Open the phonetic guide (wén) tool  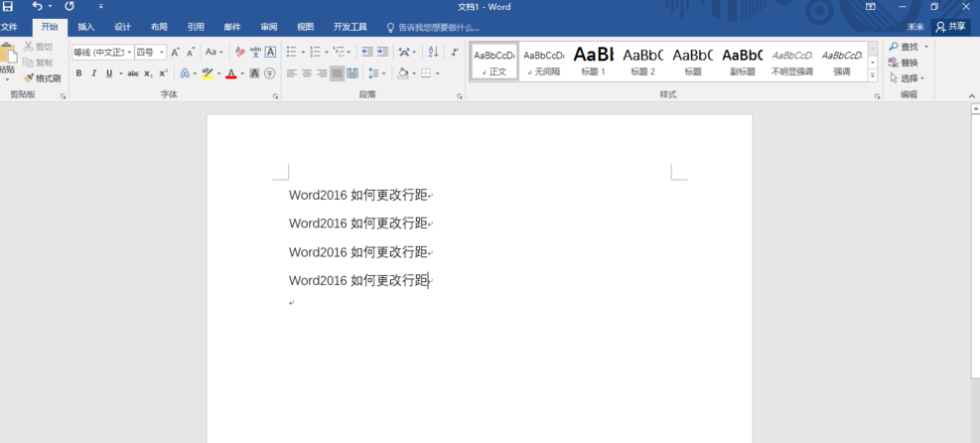pyautogui.click(x=255, y=52)
